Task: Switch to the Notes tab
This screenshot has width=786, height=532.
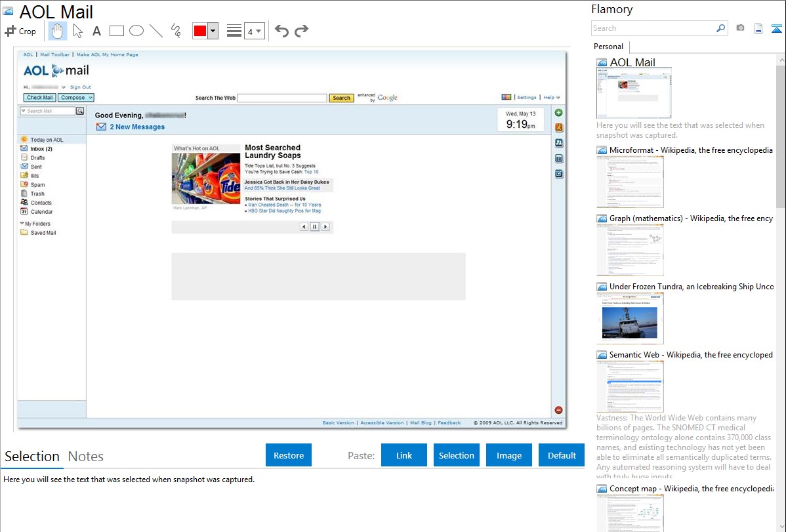Action: 86,457
